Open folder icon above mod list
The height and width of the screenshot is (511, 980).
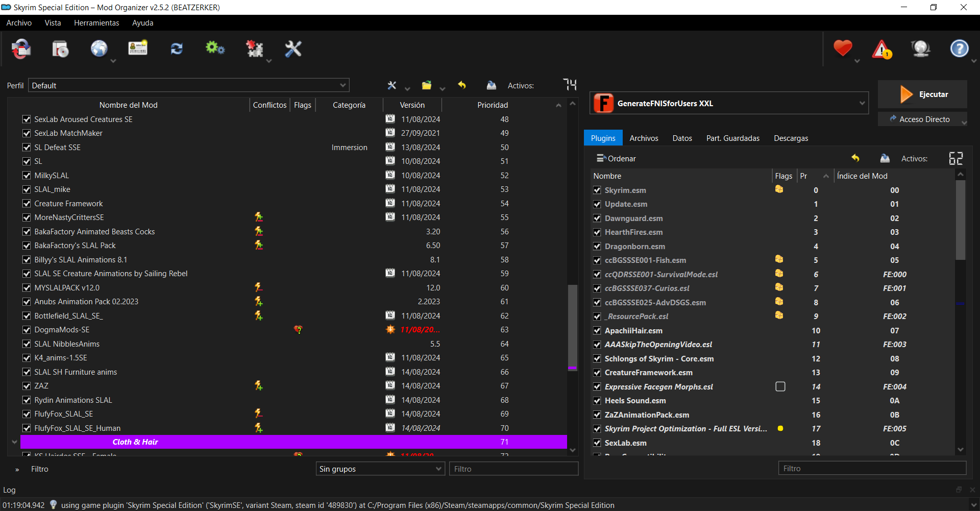[427, 85]
